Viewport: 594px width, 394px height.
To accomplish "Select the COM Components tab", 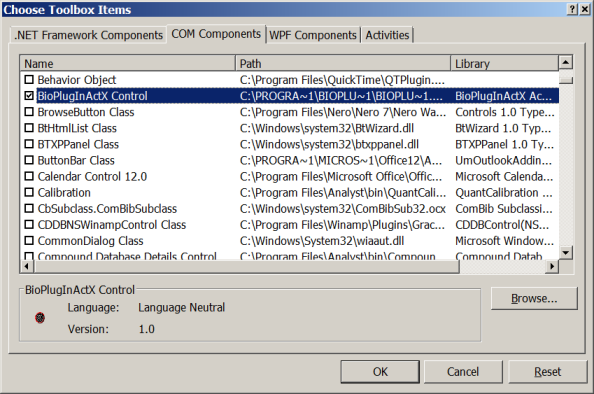I will click(216, 34).
